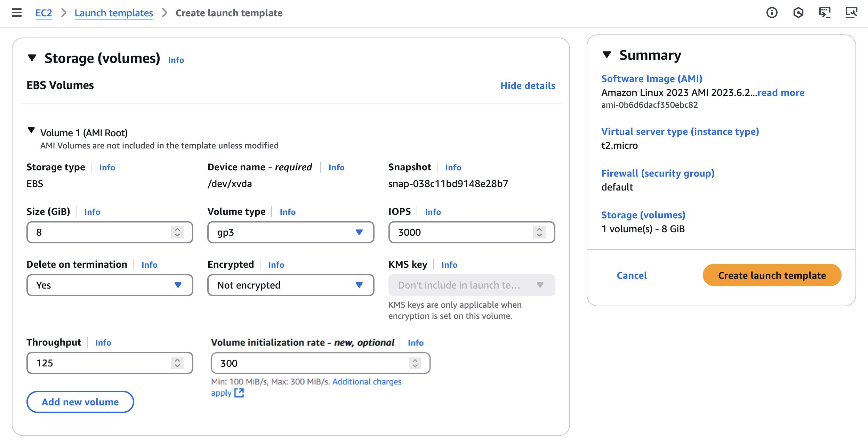868x445 pixels.
Task: Click Throughput stepper arrows
Action: [x=177, y=363]
